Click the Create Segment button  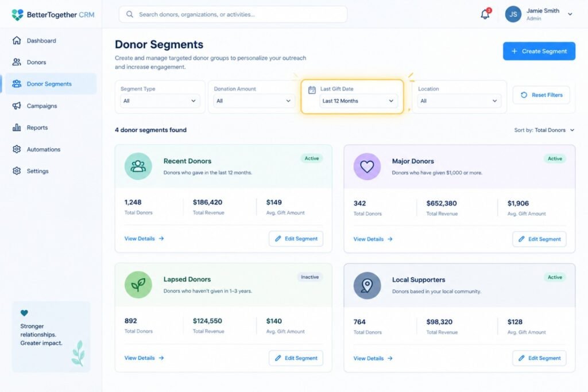(539, 51)
